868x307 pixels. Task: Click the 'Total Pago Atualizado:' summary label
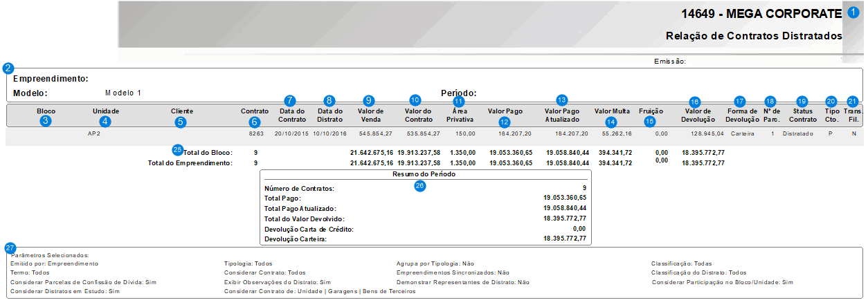[300, 208]
